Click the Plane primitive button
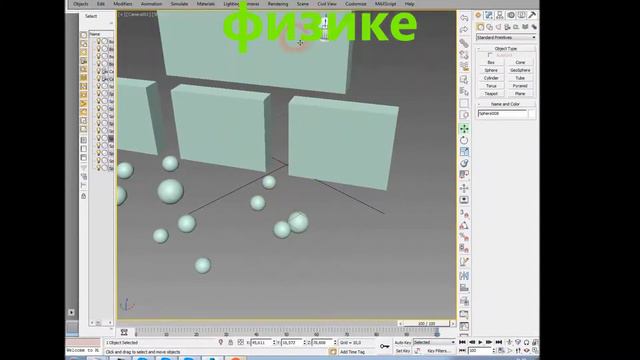 pyautogui.click(x=520, y=94)
